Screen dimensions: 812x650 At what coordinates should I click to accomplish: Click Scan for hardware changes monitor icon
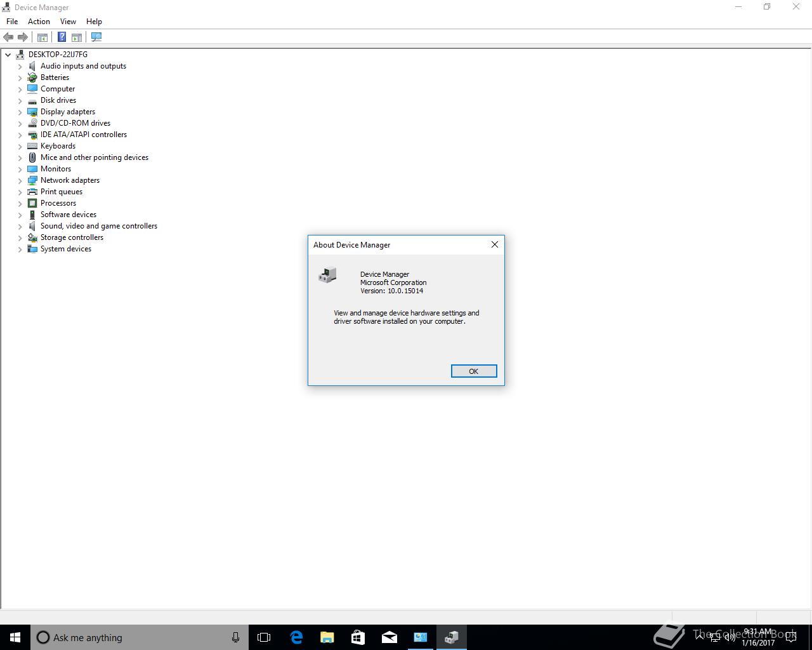(96, 37)
